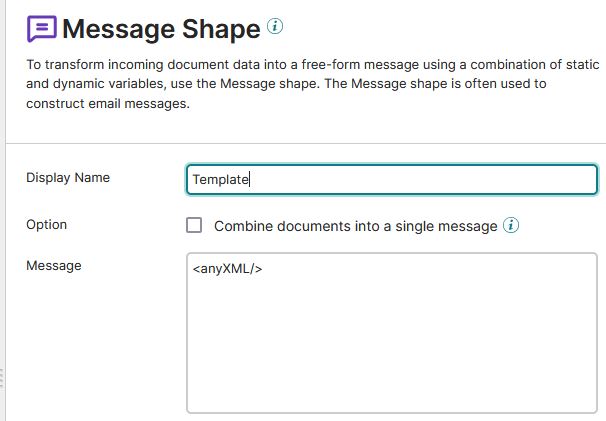The image size is (606, 421).
Task: Click the "Option" field label
Action: 46,225
